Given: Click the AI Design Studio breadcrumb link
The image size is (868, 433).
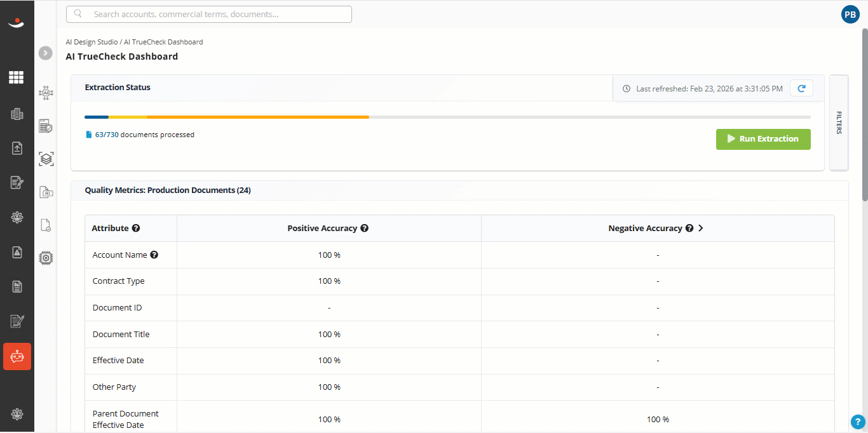Looking at the screenshot, I should point(92,42).
